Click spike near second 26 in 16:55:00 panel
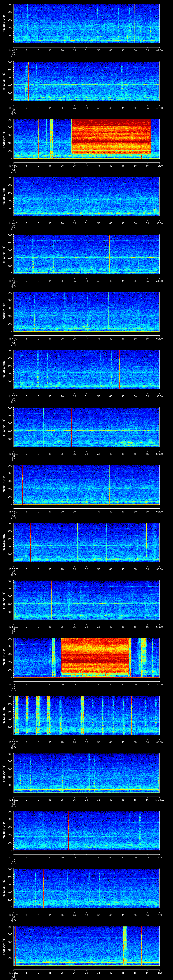Image resolution: width=173 pixels, height=980 pixels. click(77, 542)
